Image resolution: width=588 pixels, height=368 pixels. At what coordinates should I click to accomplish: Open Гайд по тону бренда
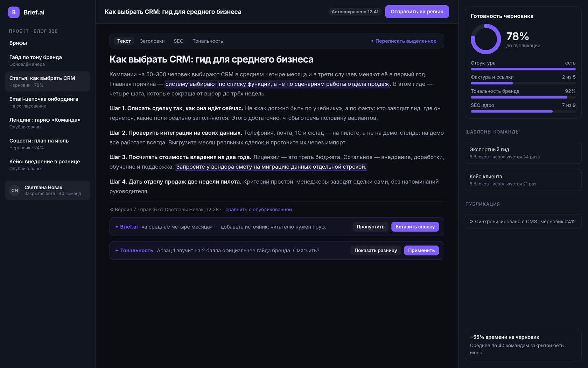tap(48, 60)
